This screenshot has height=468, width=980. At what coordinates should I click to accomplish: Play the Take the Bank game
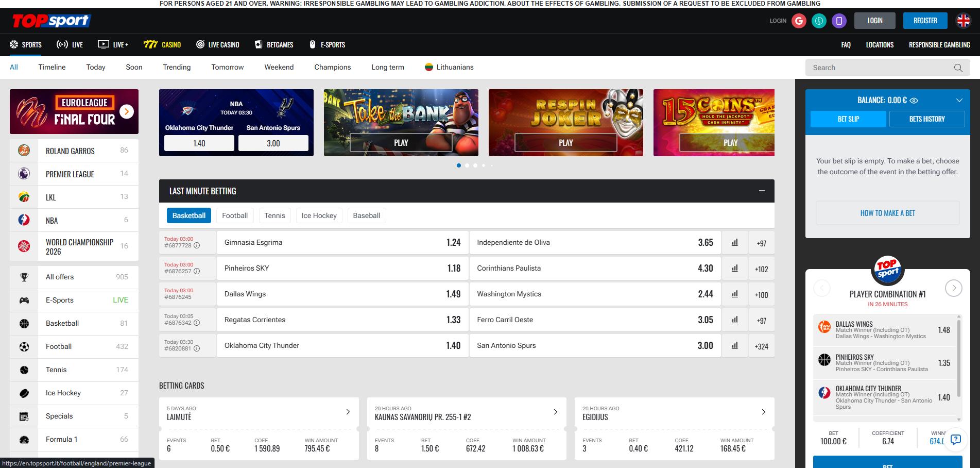401,142
